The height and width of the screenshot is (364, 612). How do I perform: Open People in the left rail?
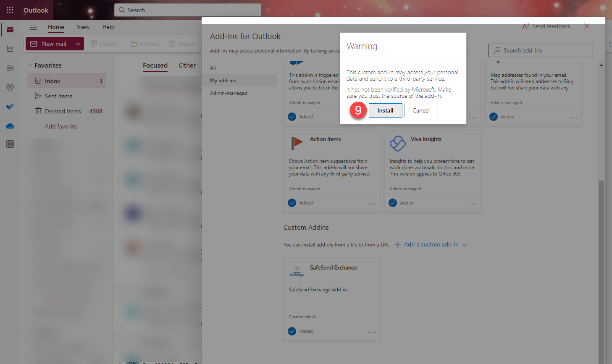click(x=10, y=68)
